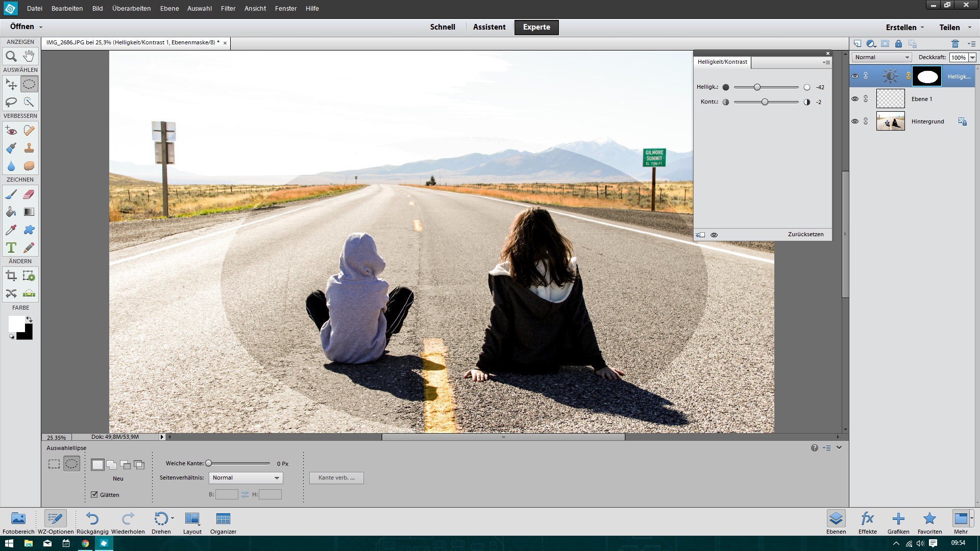The width and height of the screenshot is (980, 551).
Task: Select the Crop tool
Action: (x=11, y=277)
